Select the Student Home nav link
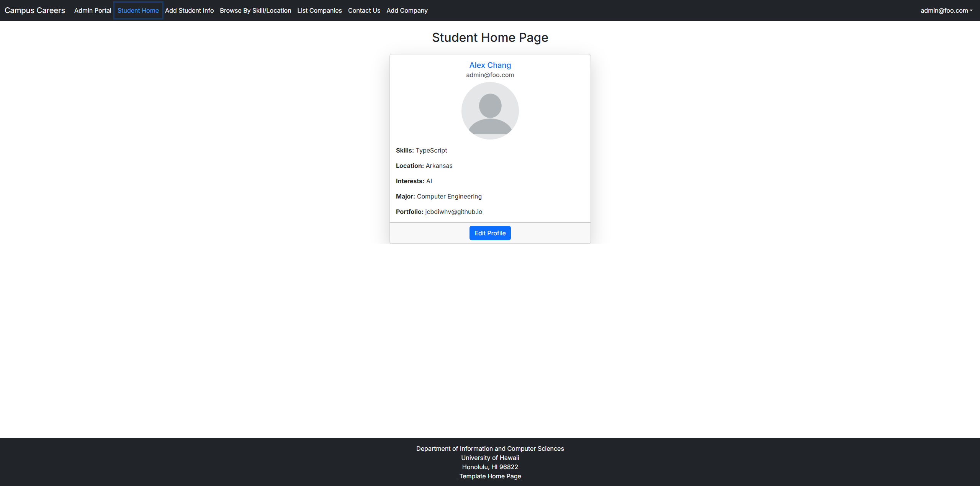The height and width of the screenshot is (486, 980). pyautogui.click(x=138, y=10)
